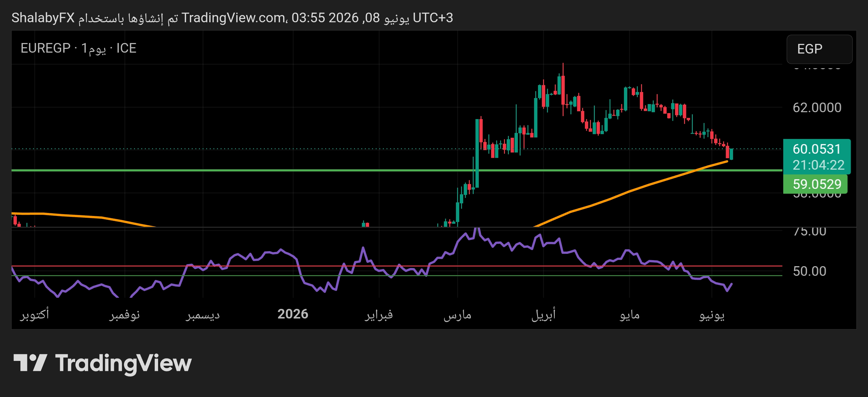Click the مايو month label
The width and height of the screenshot is (868, 397).
629,315
